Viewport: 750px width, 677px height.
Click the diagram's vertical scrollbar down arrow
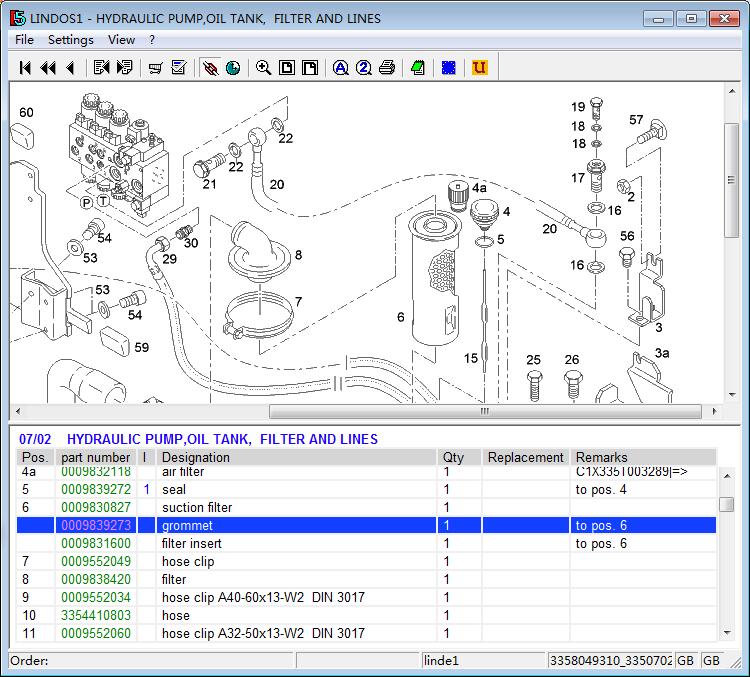pyautogui.click(x=732, y=395)
